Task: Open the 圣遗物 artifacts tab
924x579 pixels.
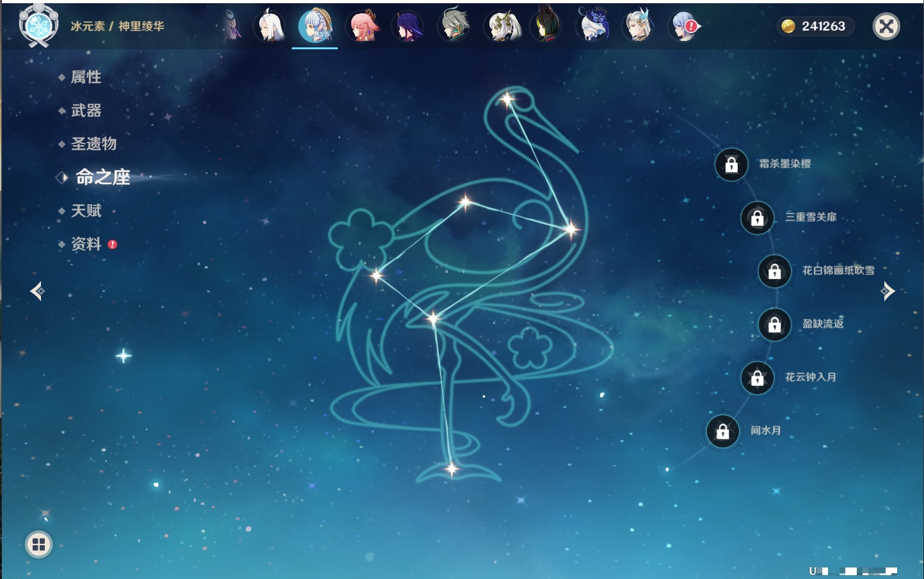Action: coord(93,144)
